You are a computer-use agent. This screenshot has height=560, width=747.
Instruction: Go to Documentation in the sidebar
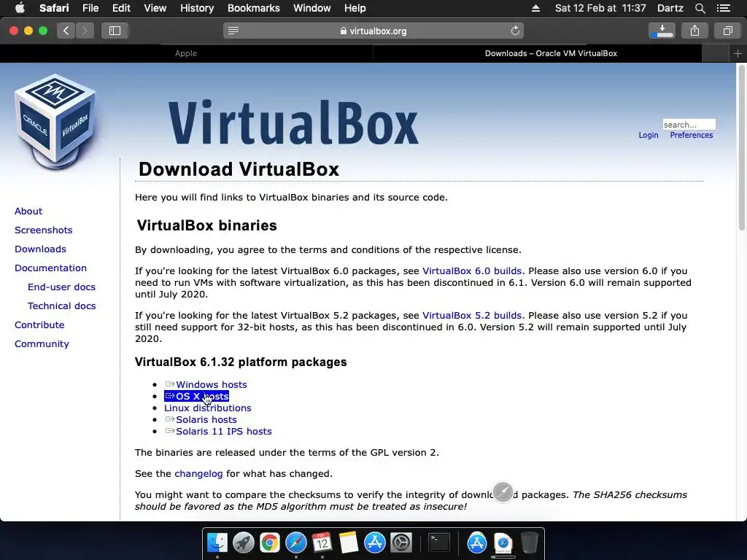click(50, 268)
